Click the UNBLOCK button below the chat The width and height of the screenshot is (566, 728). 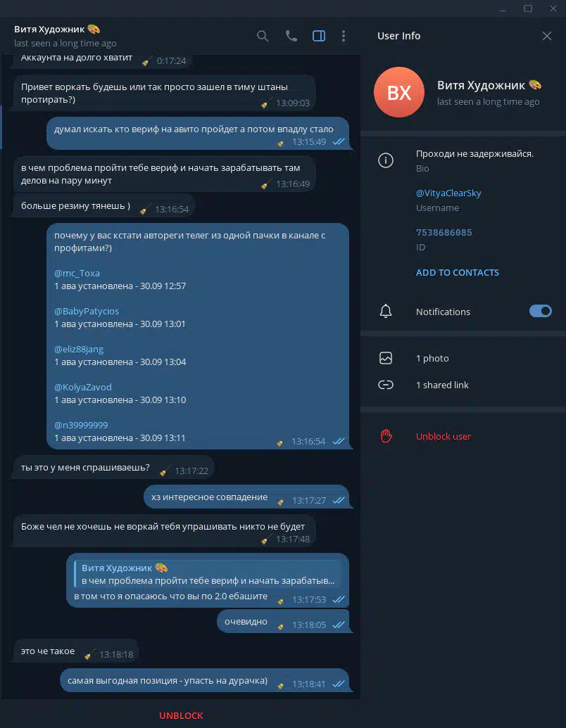click(x=181, y=715)
